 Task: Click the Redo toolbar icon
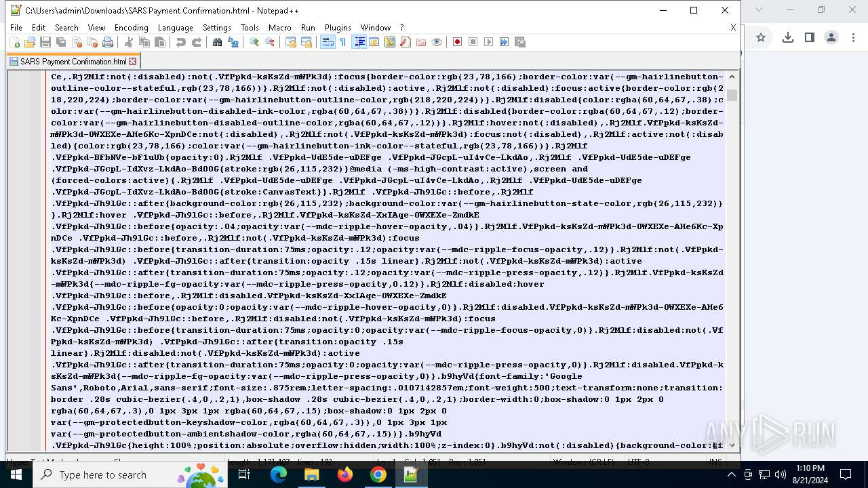197,42
